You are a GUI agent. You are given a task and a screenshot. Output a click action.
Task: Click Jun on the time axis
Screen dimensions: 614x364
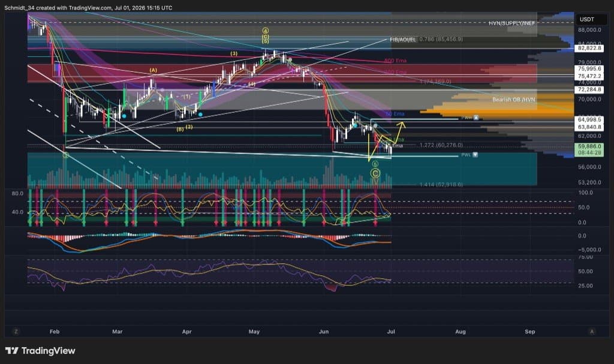pyautogui.click(x=323, y=332)
